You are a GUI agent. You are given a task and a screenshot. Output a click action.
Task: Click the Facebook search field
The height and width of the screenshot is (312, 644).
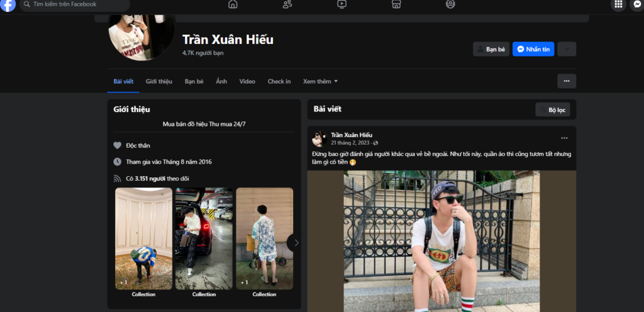point(75,4)
